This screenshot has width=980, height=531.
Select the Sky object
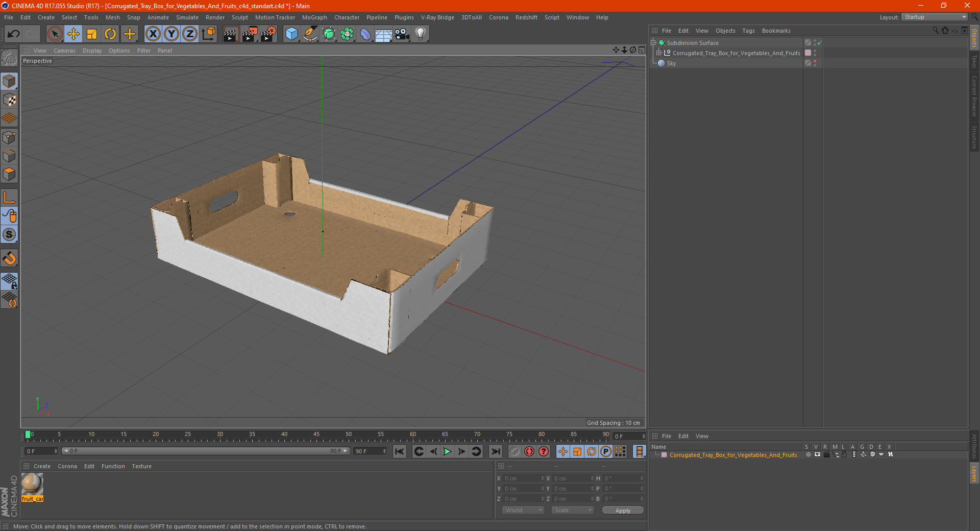[x=671, y=63]
